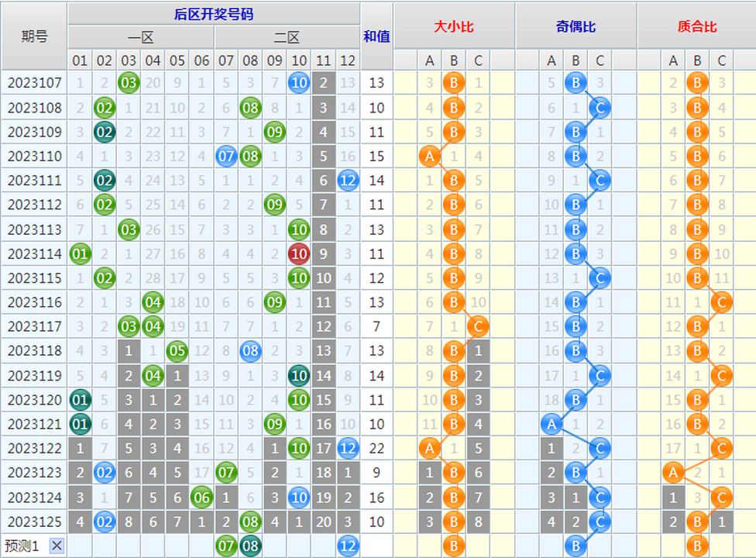This screenshot has width=756, height=558.
Task: Click gray cell 20 in row 2023125
Action: point(324,522)
